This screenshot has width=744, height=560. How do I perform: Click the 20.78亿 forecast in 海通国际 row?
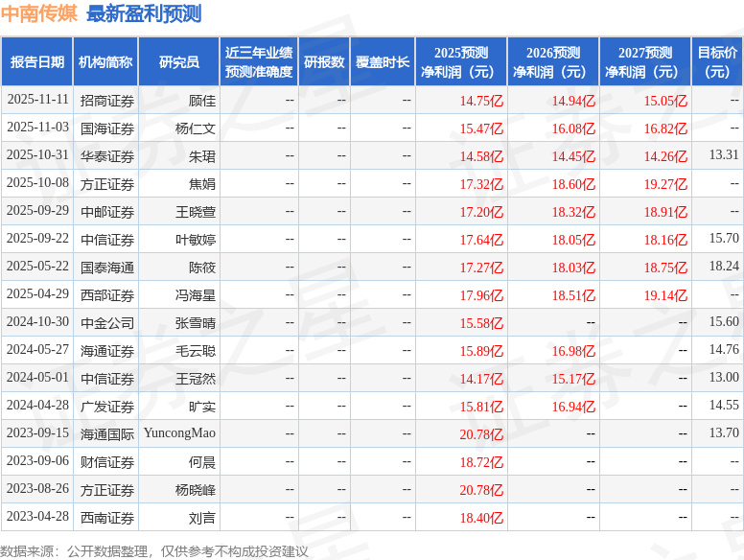pyautogui.click(x=481, y=434)
